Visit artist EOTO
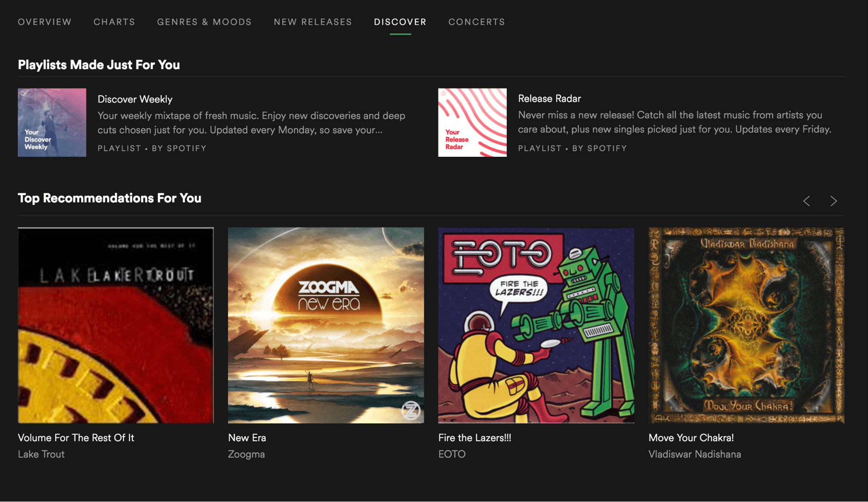Screen dimensions: 868x502 452,454
